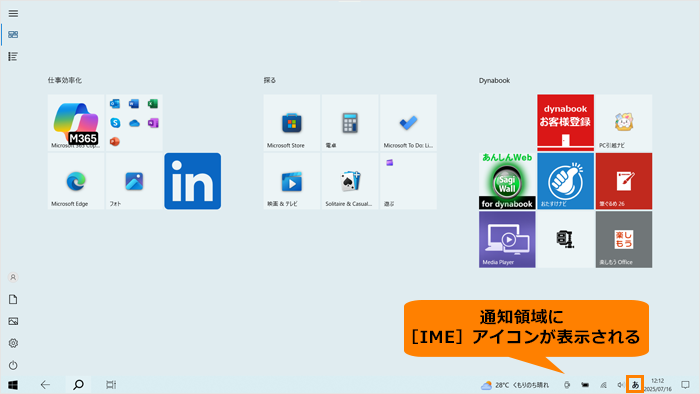Launch Media Player tile
Screen dimensions: 700x394
[x=507, y=239]
